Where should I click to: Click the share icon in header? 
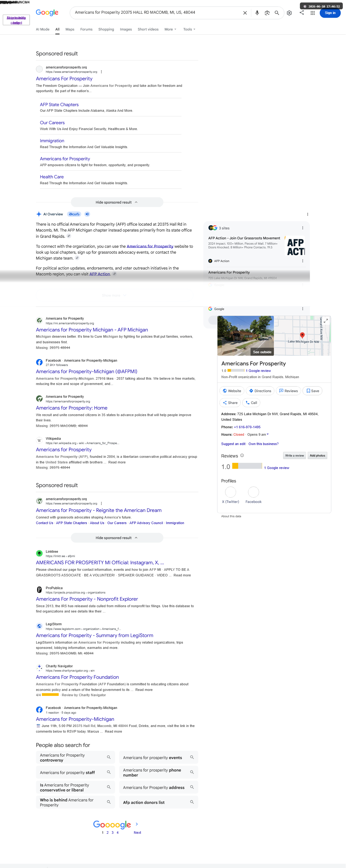click(301, 12)
